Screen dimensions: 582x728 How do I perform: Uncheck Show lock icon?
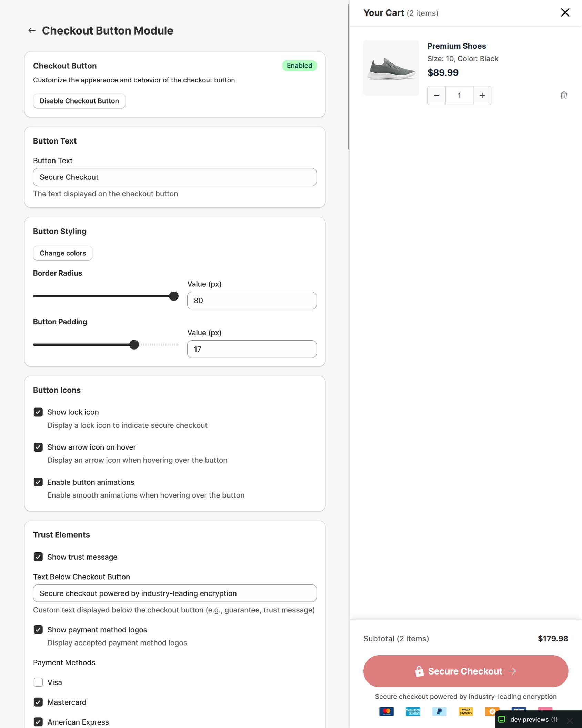click(x=38, y=412)
